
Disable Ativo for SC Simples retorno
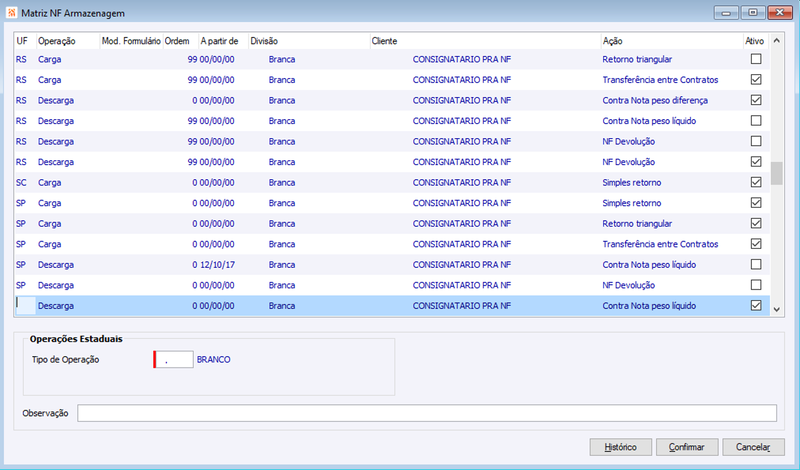point(756,182)
